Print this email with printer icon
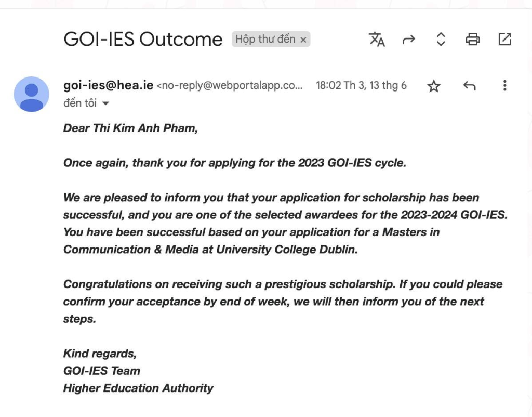 pyautogui.click(x=473, y=39)
